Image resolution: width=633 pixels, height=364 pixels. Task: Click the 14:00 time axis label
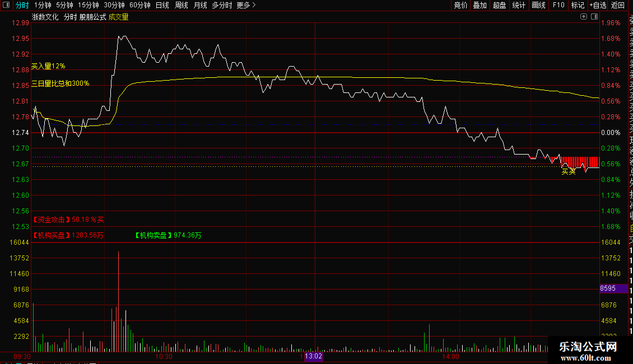pyautogui.click(x=450, y=357)
